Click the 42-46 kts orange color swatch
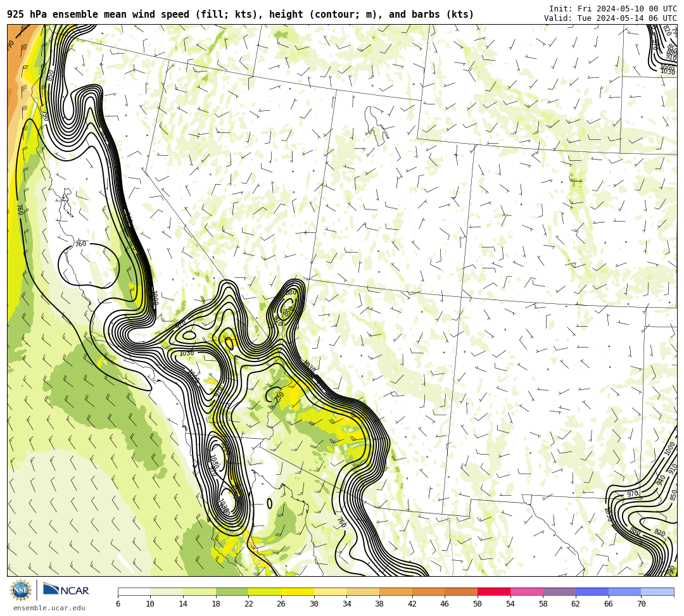684x616 pixels. click(428, 591)
